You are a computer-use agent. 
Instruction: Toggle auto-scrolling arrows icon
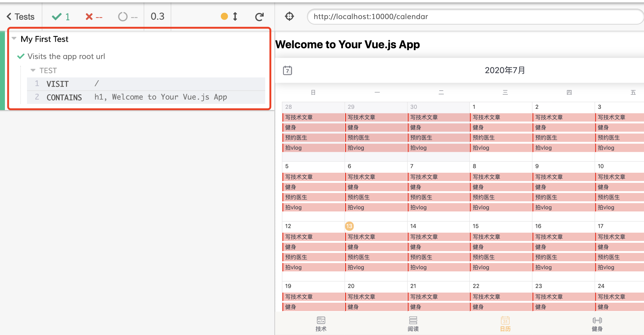pyautogui.click(x=235, y=16)
